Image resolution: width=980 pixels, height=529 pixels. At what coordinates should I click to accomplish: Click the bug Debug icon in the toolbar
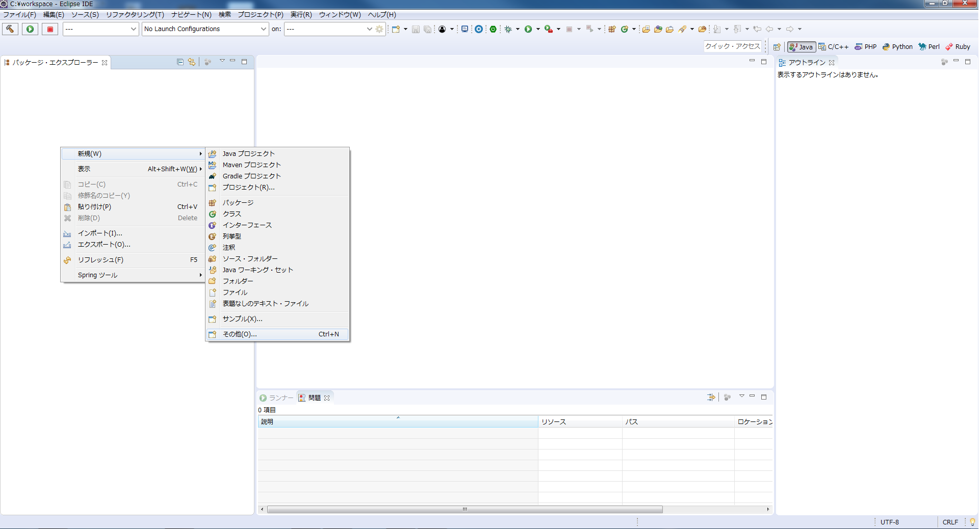coord(508,29)
